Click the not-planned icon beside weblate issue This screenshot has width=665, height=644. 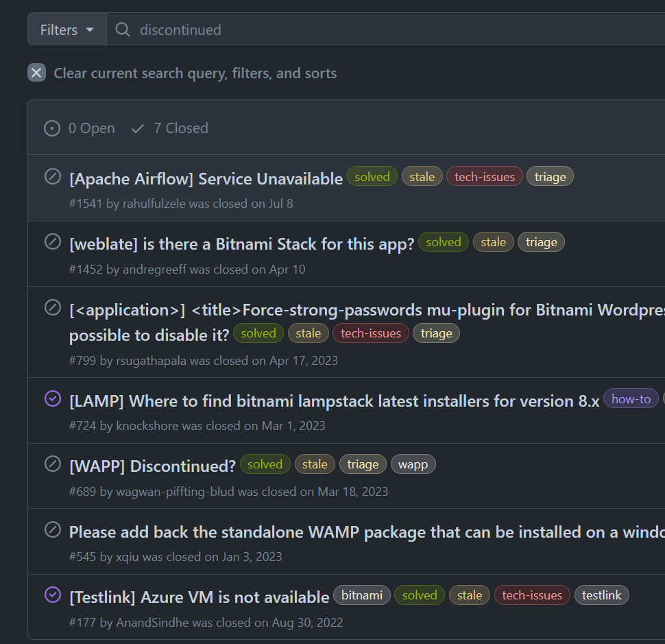tap(53, 241)
